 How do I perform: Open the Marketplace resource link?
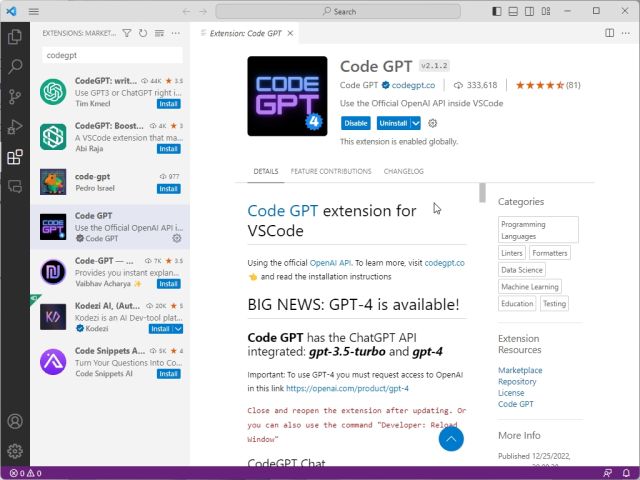coord(520,370)
